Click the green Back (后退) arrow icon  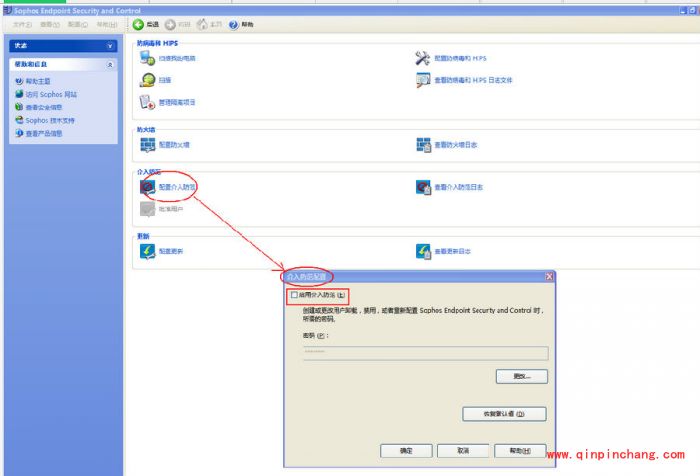point(139,24)
